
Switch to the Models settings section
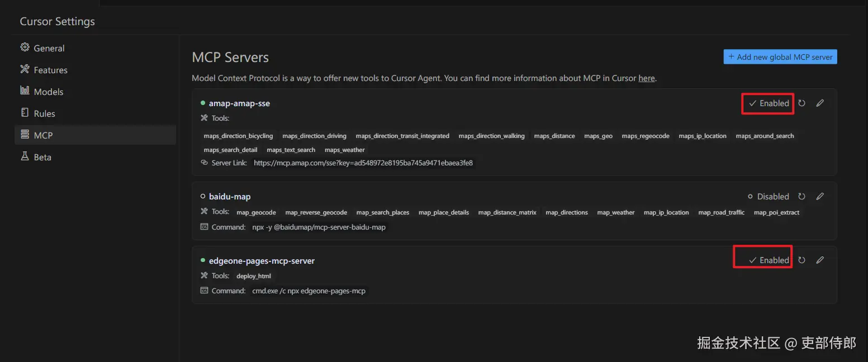(49, 92)
